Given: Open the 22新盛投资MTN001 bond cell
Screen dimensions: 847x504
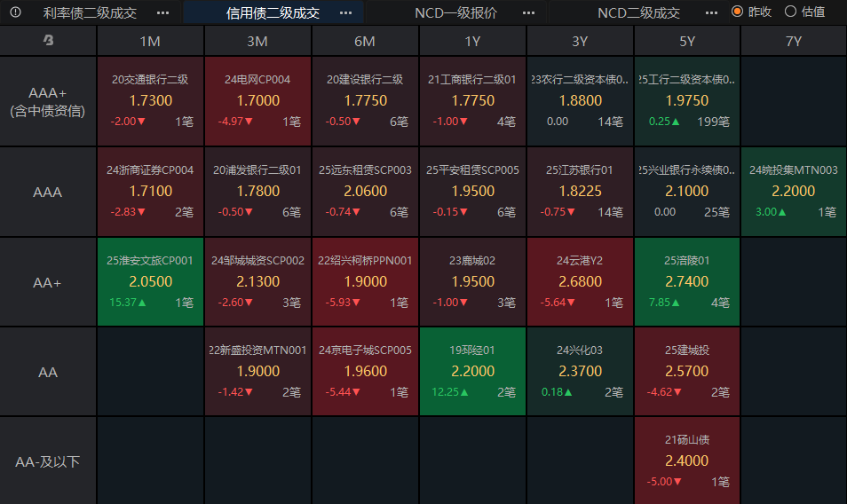Looking at the screenshot, I should pos(257,371).
